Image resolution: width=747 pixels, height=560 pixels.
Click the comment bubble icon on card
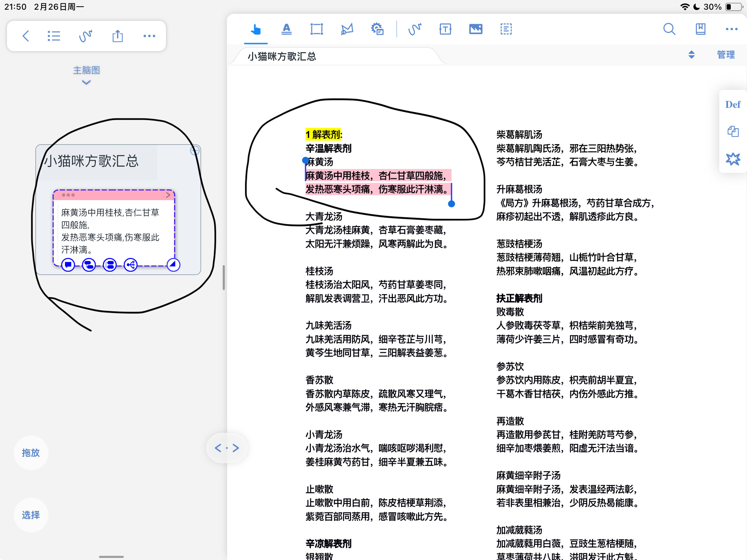(68, 265)
